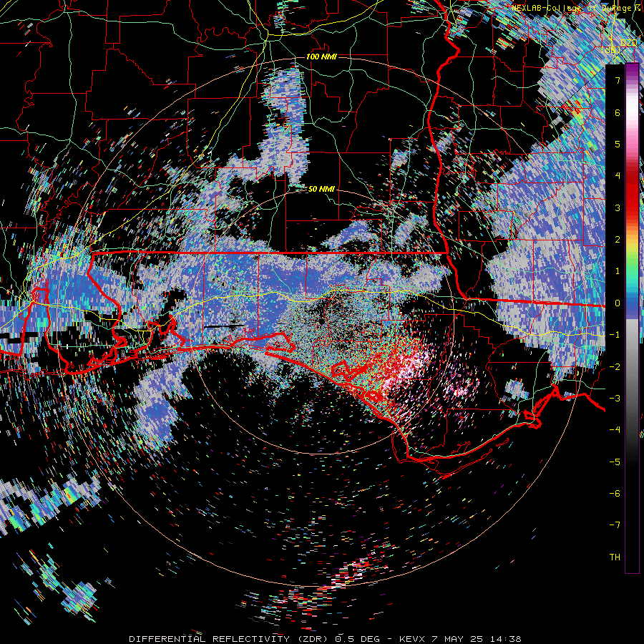This screenshot has width=644, height=644.
Task: Click the "4" label on color scale
Action: 618,175
